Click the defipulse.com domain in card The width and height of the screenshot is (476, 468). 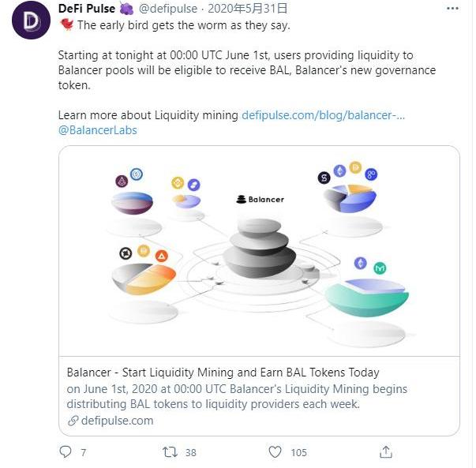click(x=117, y=421)
